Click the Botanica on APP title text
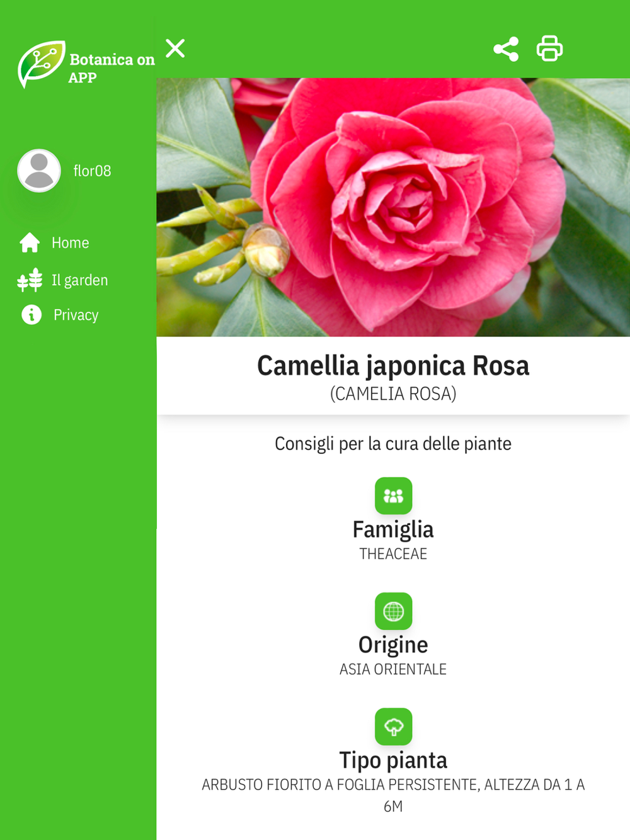Screen dimensions: 630x840 pos(112,68)
